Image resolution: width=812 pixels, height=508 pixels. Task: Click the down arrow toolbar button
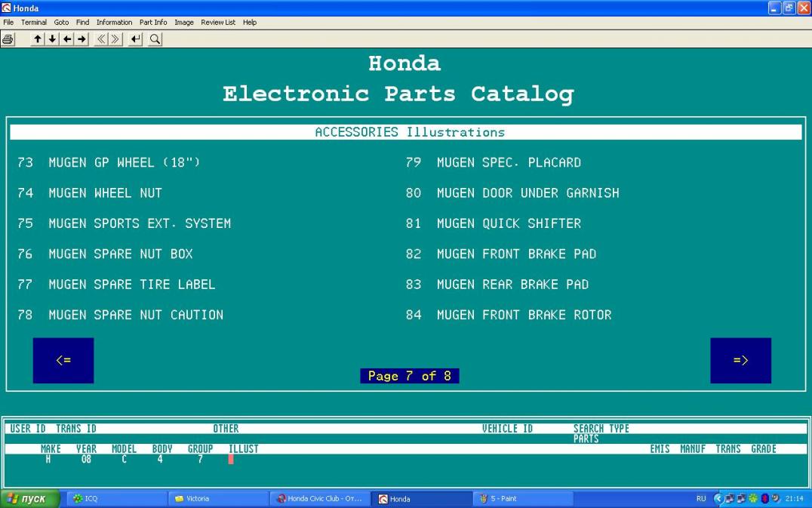(x=52, y=39)
